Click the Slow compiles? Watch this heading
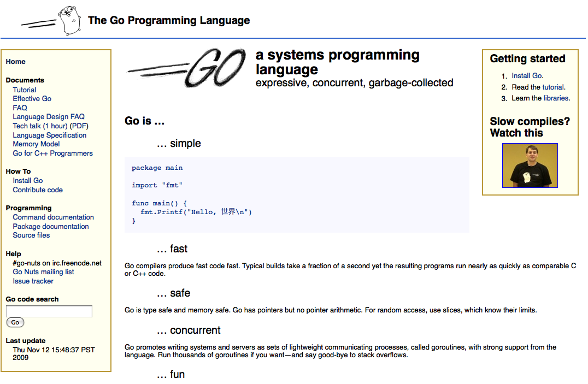This screenshot has height=384, width=588. click(x=530, y=127)
